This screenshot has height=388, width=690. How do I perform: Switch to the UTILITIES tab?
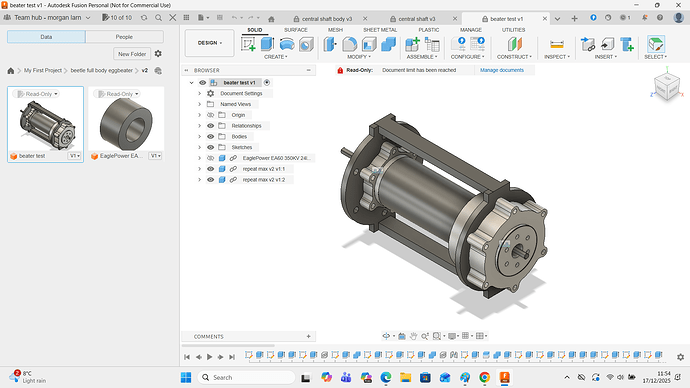pyautogui.click(x=514, y=30)
